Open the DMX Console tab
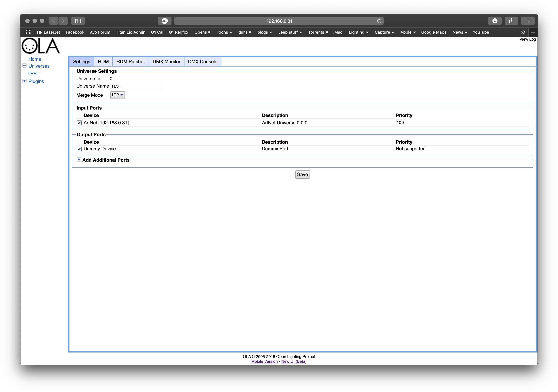The height and width of the screenshot is (392, 558). click(x=203, y=61)
